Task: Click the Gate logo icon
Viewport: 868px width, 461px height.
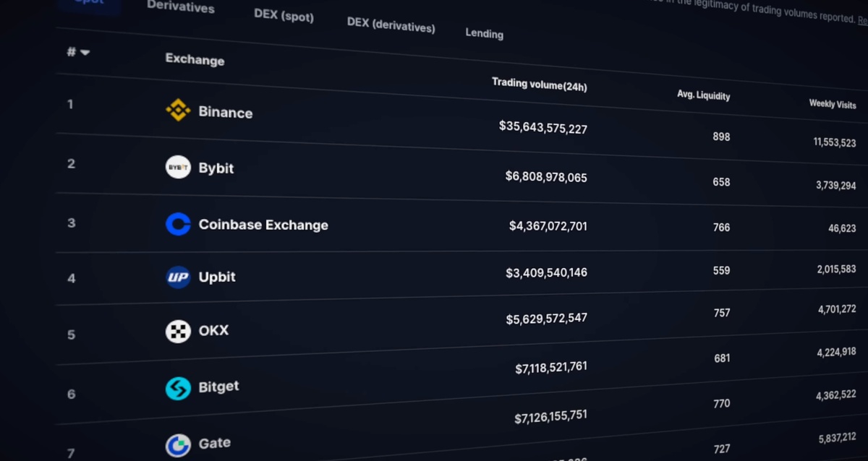Action: point(178,445)
